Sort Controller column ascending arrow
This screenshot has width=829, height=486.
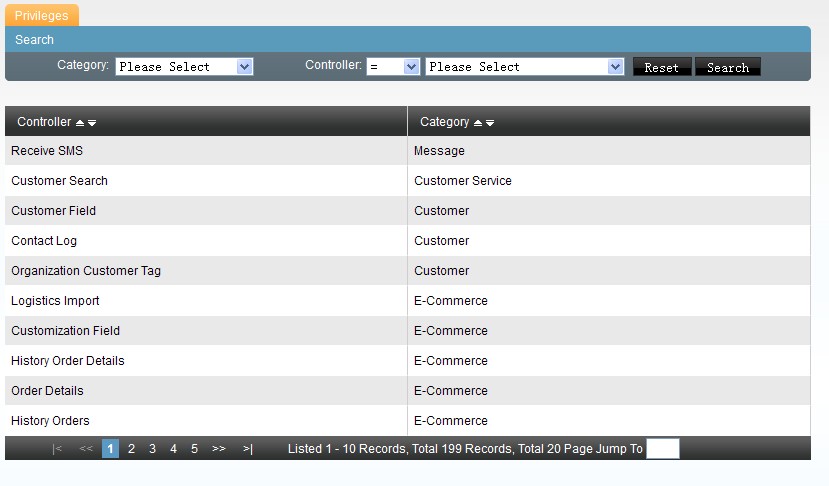80,123
